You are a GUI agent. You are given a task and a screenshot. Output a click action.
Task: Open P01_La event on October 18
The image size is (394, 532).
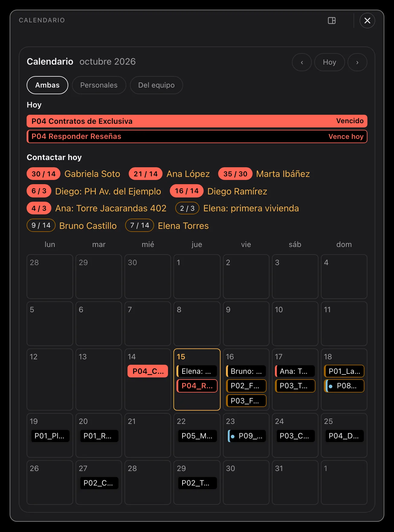(344, 371)
